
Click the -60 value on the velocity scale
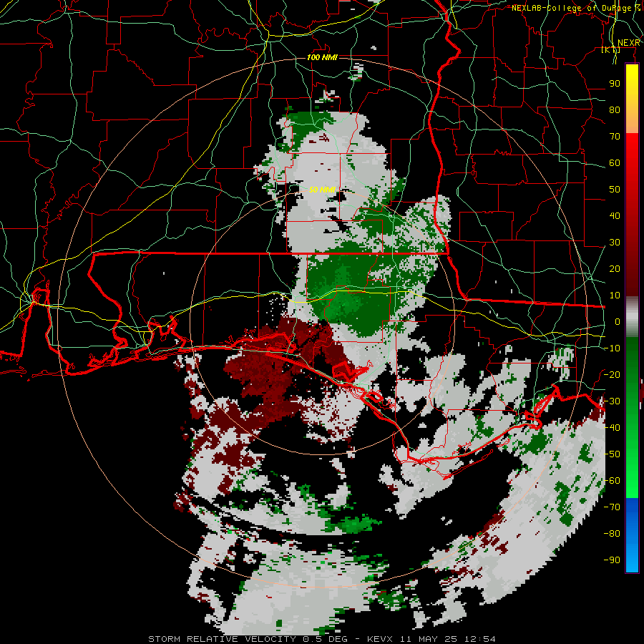[612, 481]
